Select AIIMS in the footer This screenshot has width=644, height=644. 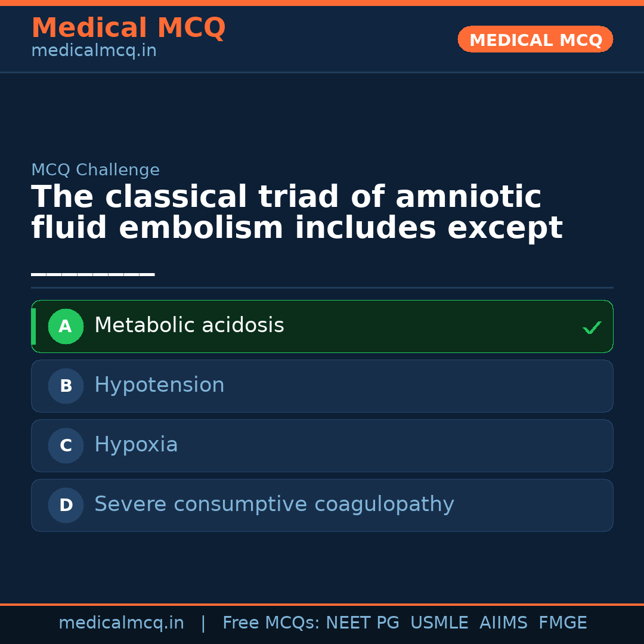click(x=503, y=623)
